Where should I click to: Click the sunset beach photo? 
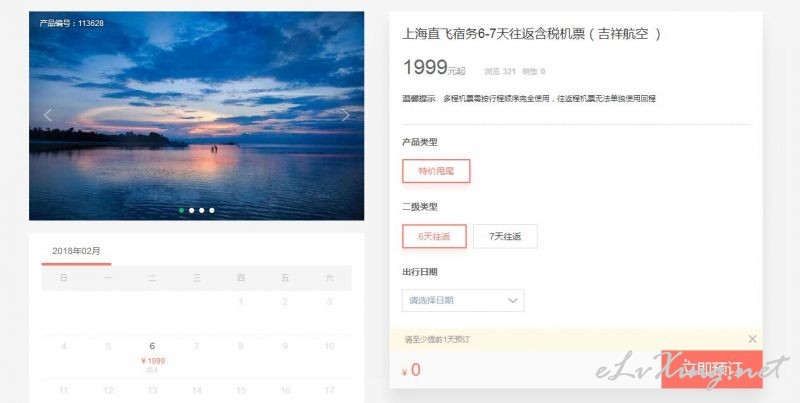(196, 116)
